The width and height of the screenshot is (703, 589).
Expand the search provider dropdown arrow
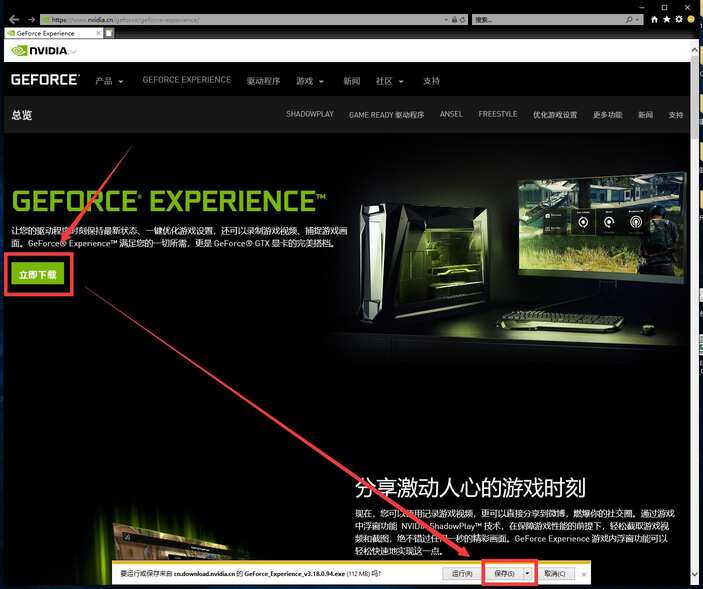(637, 20)
